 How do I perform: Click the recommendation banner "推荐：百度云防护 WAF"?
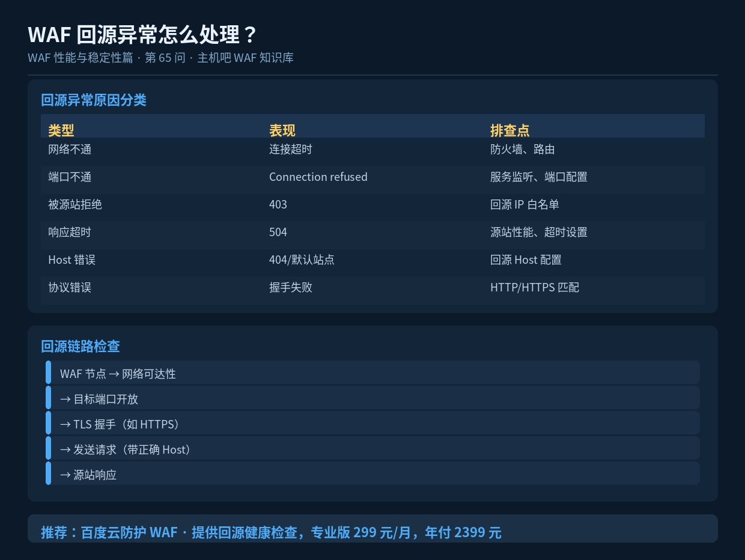372,529
